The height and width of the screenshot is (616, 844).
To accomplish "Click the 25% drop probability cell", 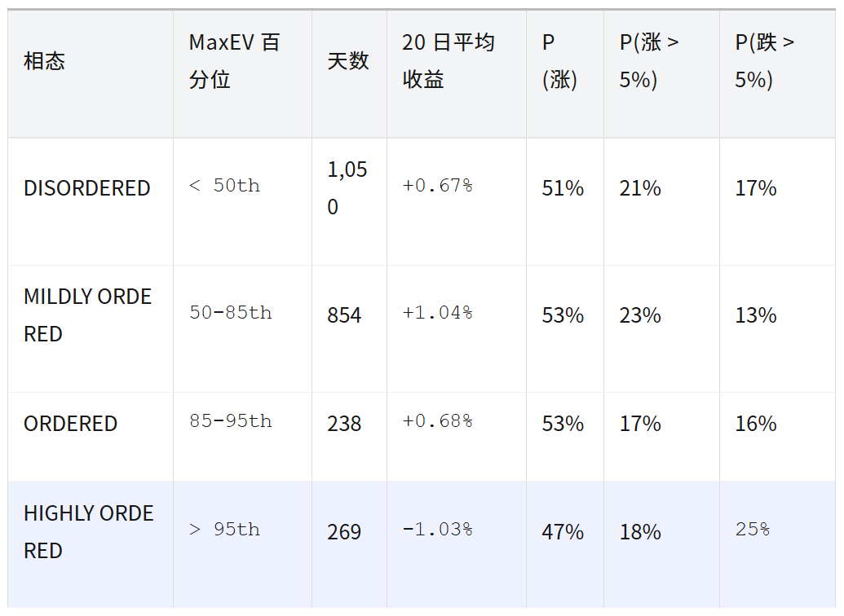I will pyautogui.click(x=752, y=530).
